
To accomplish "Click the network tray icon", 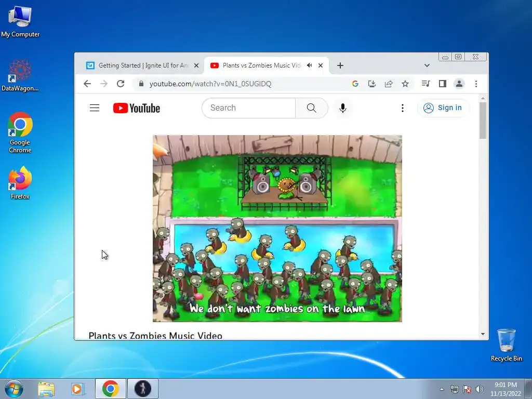I will [454, 390].
